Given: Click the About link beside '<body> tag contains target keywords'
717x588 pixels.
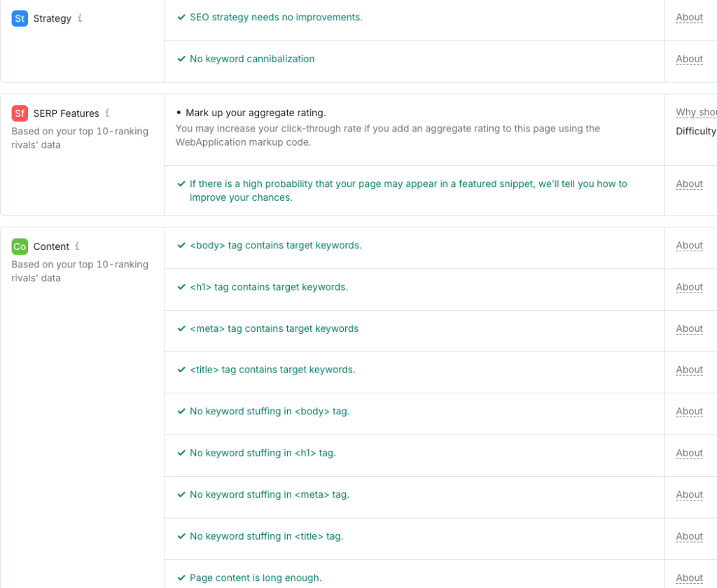Looking at the screenshot, I should (689, 245).
